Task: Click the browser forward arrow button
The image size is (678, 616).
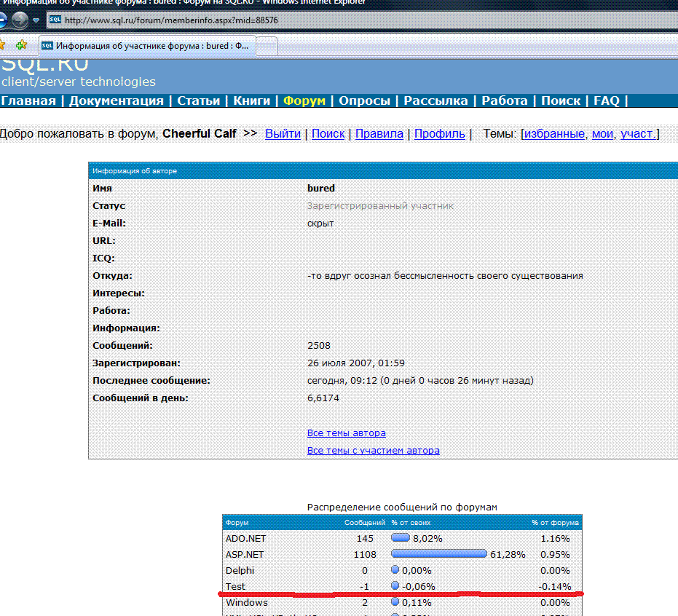Action: click(x=20, y=20)
